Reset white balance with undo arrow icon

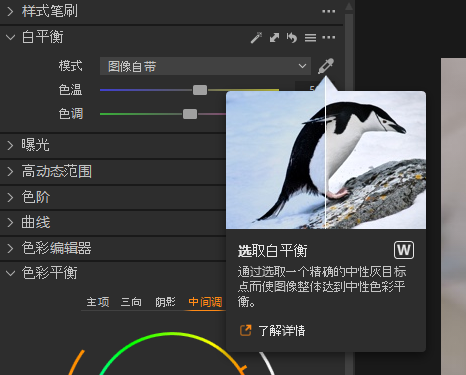(x=292, y=38)
